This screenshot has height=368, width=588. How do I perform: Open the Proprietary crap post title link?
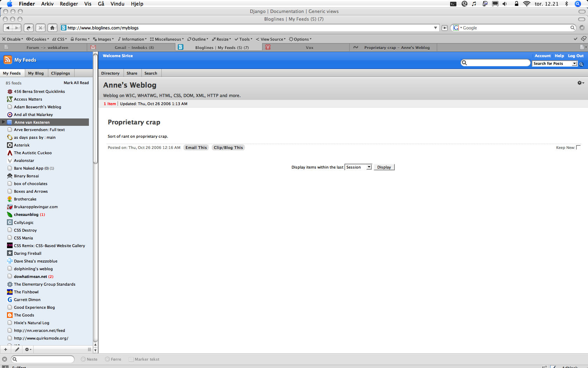tap(134, 122)
